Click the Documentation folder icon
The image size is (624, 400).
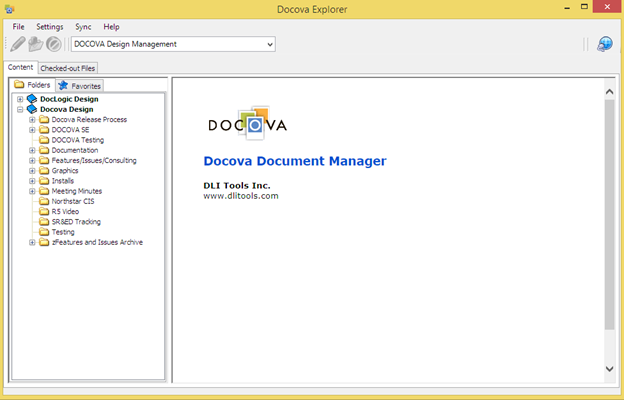pyautogui.click(x=44, y=150)
